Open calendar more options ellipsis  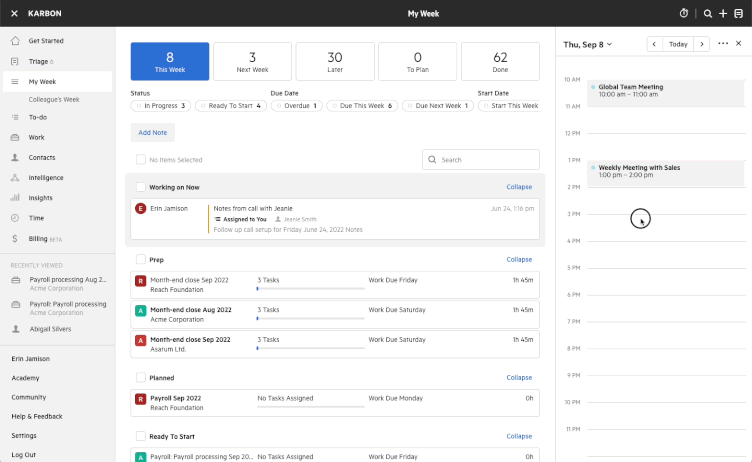click(723, 44)
